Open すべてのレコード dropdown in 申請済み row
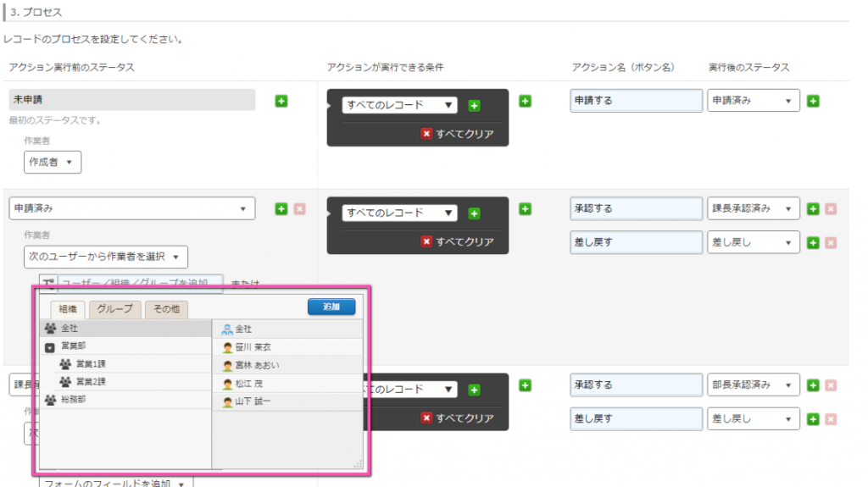868x487 pixels. coord(400,213)
